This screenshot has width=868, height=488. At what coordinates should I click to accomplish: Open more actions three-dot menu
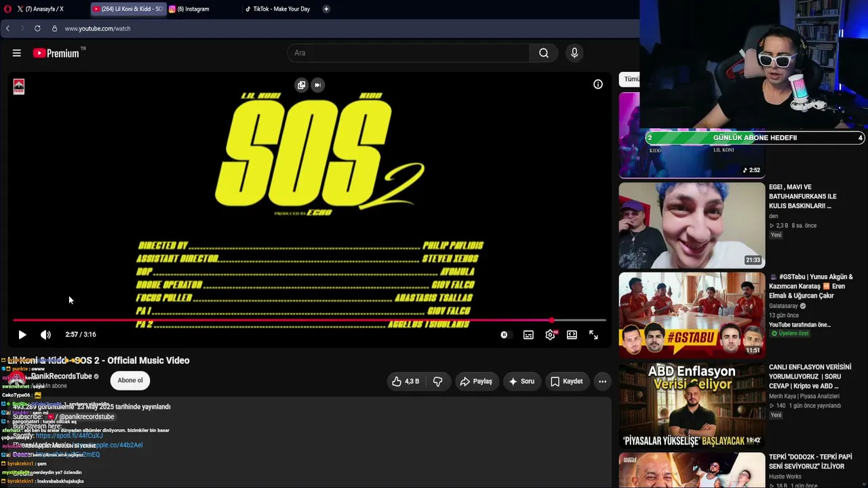click(602, 382)
